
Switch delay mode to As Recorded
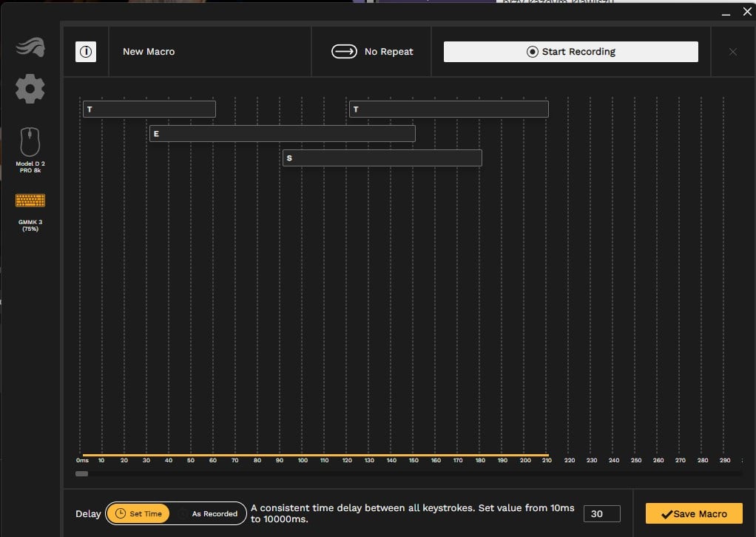pos(209,514)
